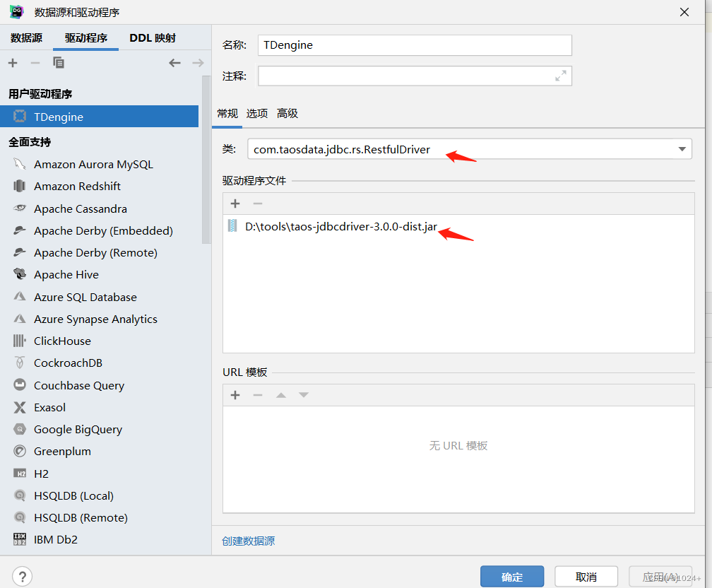Click the name field containing TDengine
Viewport: 712px width, 588px height.
pyautogui.click(x=415, y=45)
